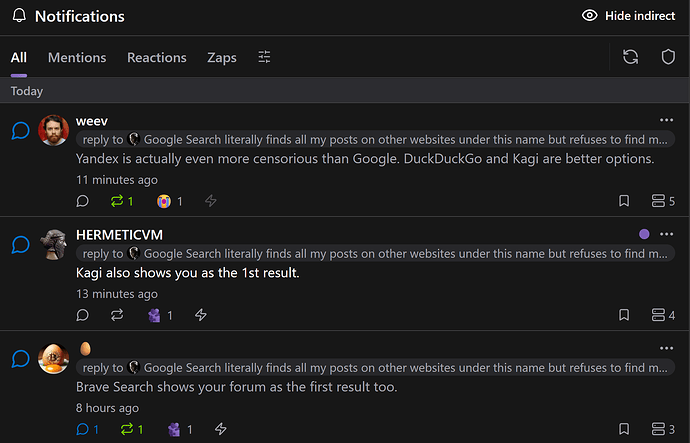Show relays count 3 on Brave Search post
Image resolution: width=690 pixels, height=443 pixels.
tap(663, 429)
